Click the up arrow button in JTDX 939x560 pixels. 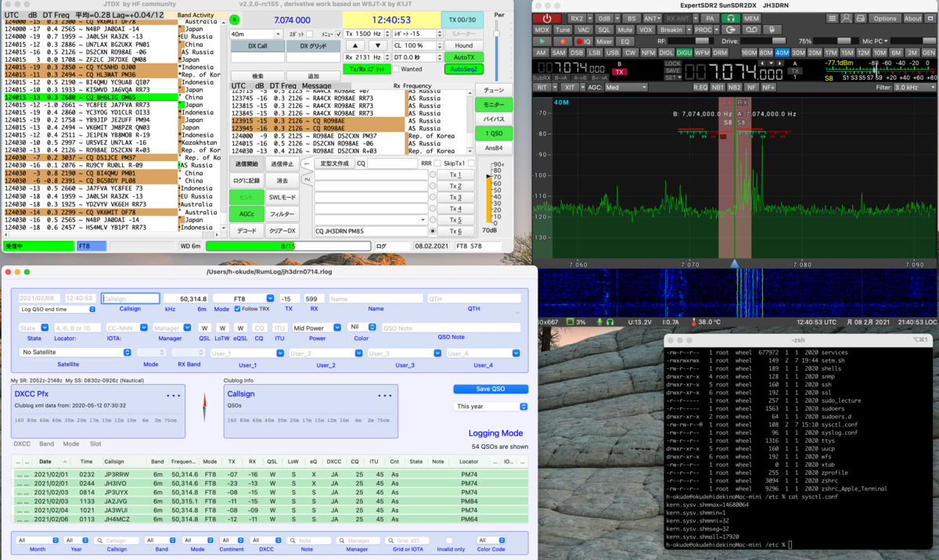coord(356,45)
